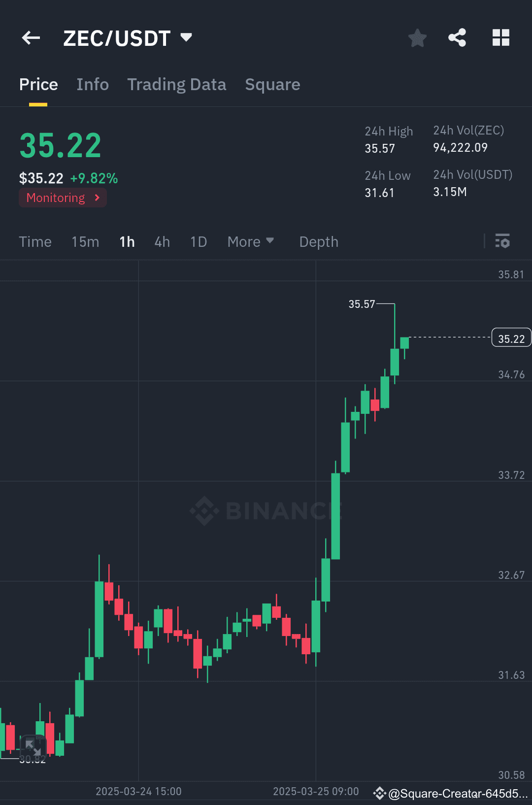This screenshot has height=805, width=532.
Task: Open chart indicator settings icon
Action: (502, 241)
